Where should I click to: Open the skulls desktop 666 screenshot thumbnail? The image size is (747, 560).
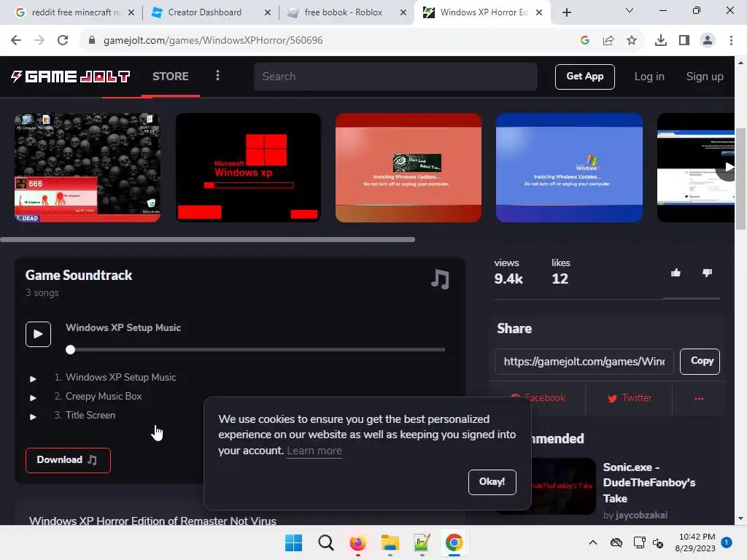click(88, 168)
